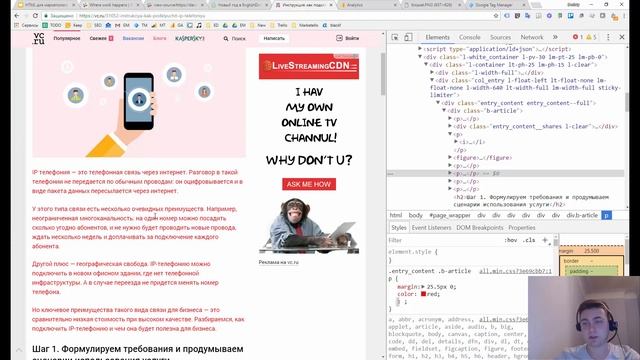Viewport: 640px width, 360px height.
Task: Collapse the col_entry div node
Action: [x=432, y=80]
